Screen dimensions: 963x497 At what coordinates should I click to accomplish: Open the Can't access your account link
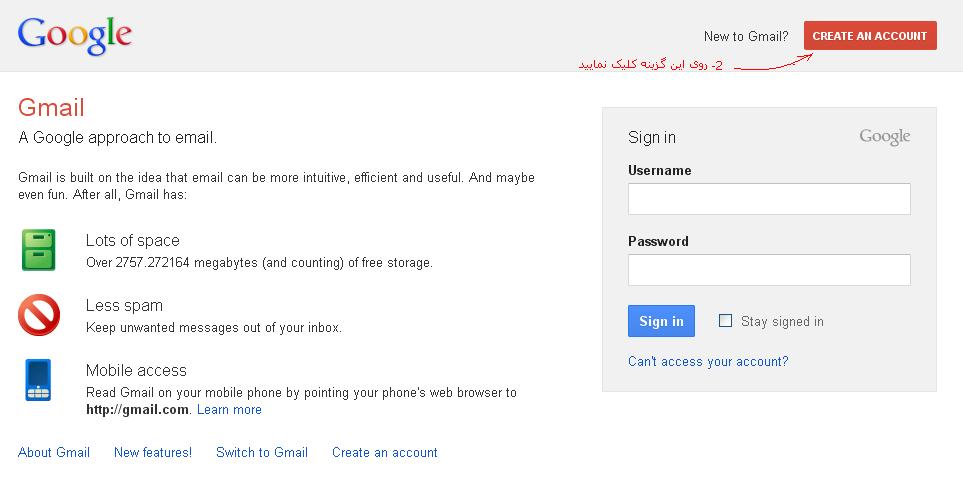click(x=707, y=362)
